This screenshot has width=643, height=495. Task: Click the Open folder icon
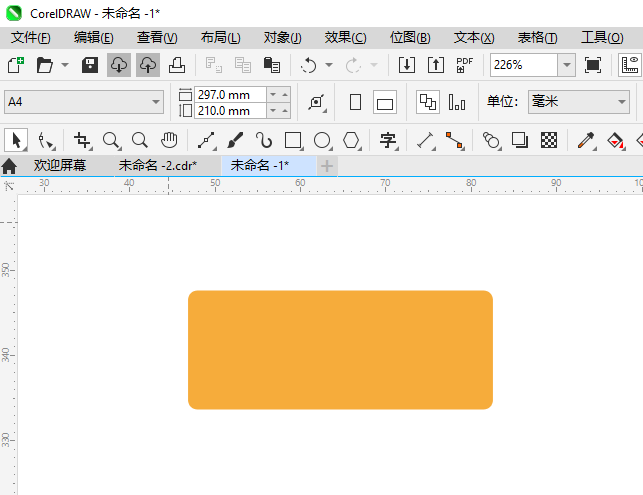(x=45, y=65)
